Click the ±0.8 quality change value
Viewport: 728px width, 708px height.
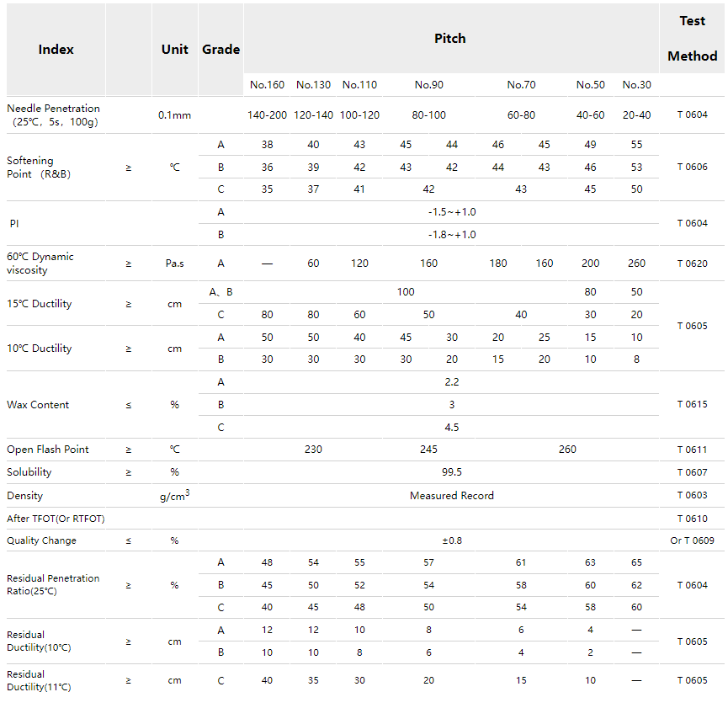(451, 540)
